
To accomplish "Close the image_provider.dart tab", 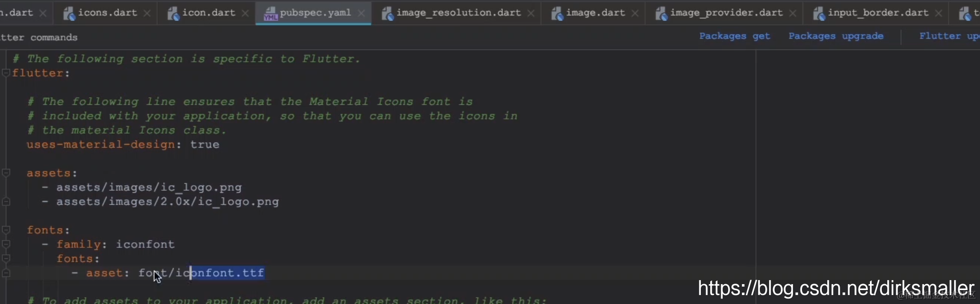I will [793, 13].
